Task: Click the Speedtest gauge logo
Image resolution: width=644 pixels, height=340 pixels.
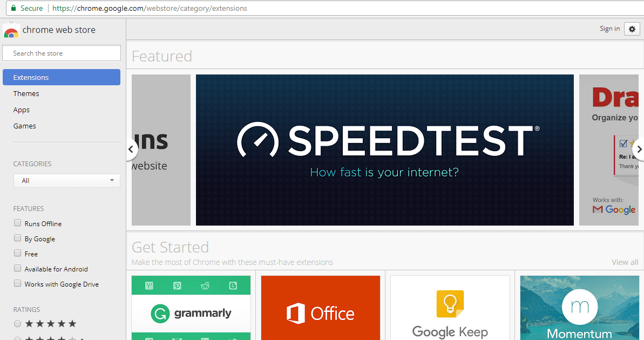Action: pos(258,140)
